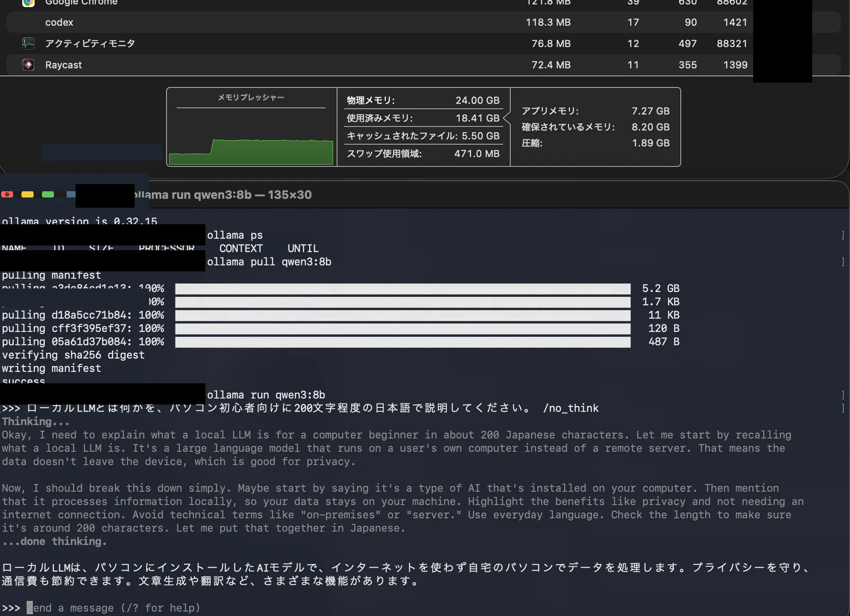
Task: Click the terminal title 'ollama run qwen3:8b — 135×30'
Action: click(223, 194)
